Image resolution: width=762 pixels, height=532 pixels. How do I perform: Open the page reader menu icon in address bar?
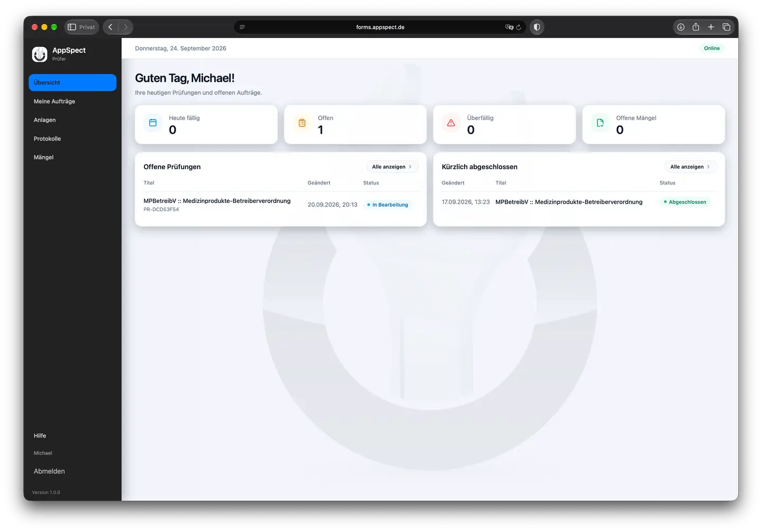coord(242,27)
